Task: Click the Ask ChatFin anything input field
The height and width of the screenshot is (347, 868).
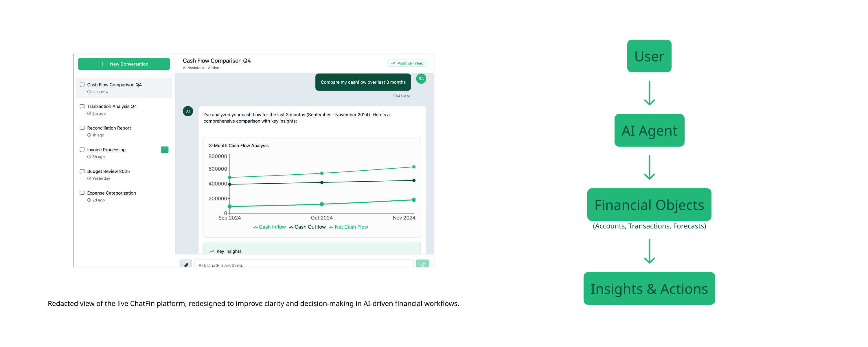Action: (x=303, y=265)
